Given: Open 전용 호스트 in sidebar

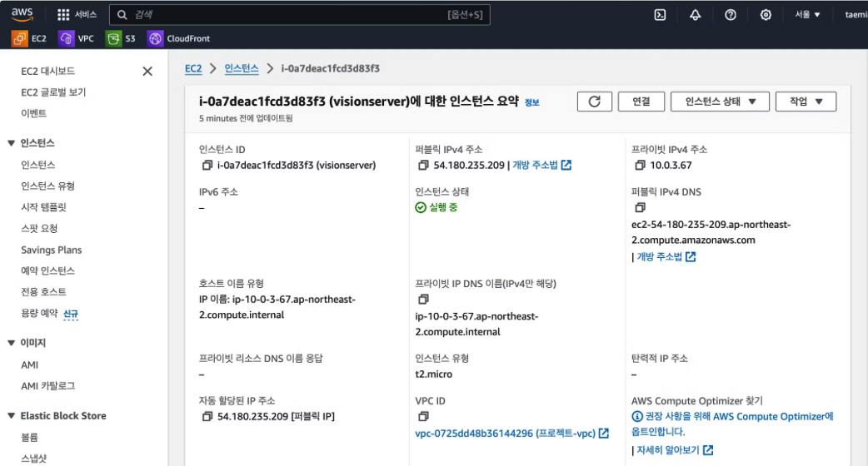Looking at the screenshot, I should [x=43, y=291].
